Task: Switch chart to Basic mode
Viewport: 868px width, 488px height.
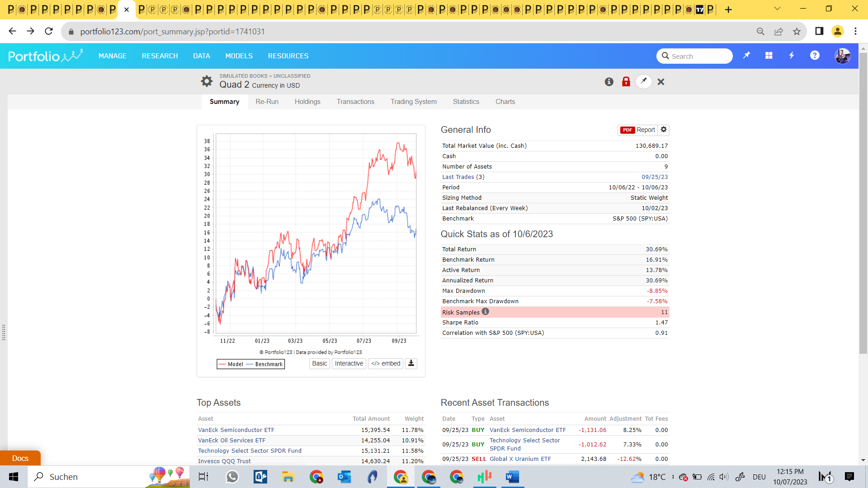Action: pyautogui.click(x=319, y=363)
